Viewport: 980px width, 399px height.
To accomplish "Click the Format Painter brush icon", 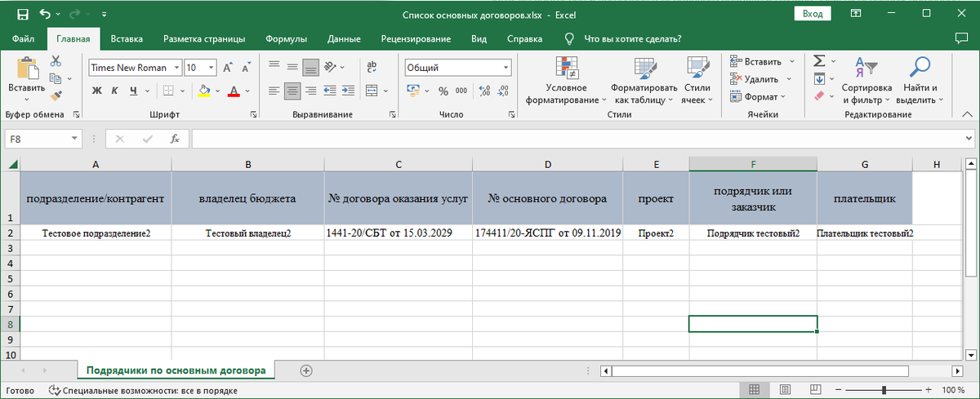I will click(56, 96).
